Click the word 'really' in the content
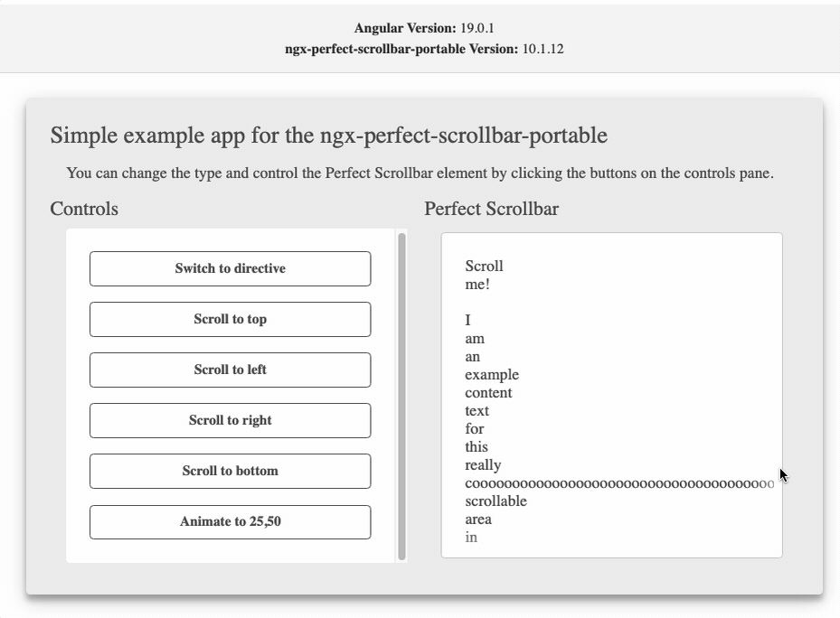The height and width of the screenshot is (618, 840). point(483,465)
